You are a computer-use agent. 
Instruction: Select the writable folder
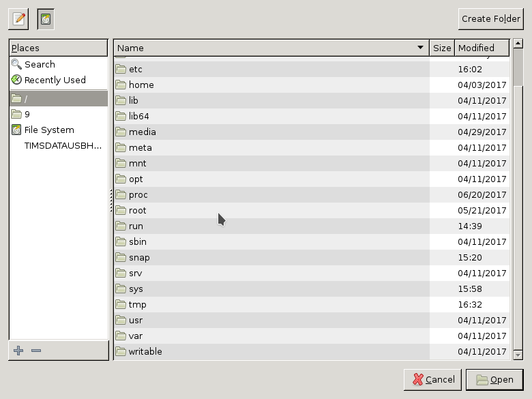point(312,351)
